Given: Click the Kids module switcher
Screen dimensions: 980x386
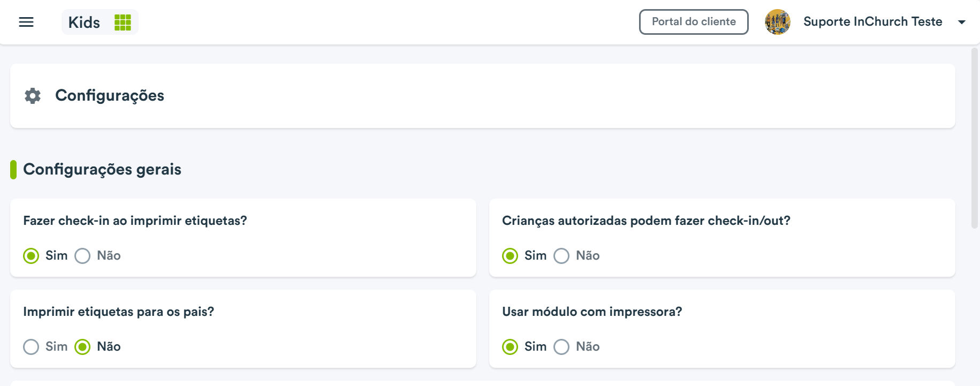Looking at the screenshot, I should coord(100,22).
